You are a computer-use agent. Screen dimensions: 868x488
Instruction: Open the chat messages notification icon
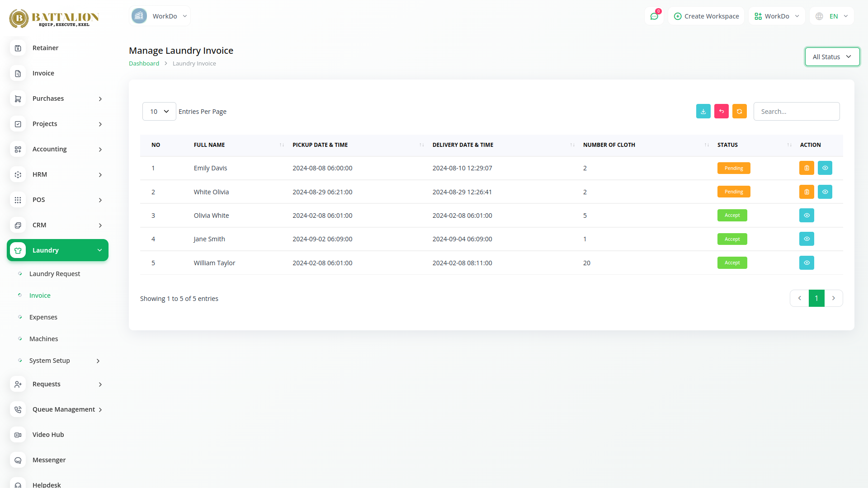(654, 16)
